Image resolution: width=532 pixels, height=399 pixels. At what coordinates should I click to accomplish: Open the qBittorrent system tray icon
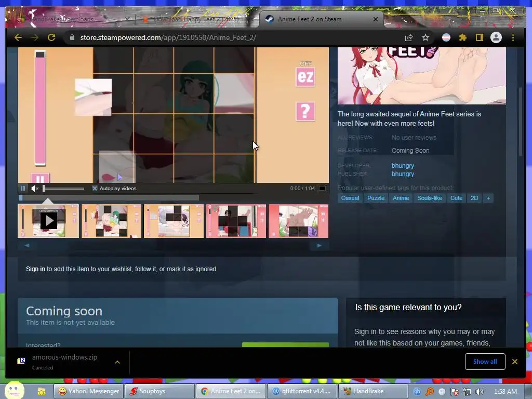(x=417, y=392)
